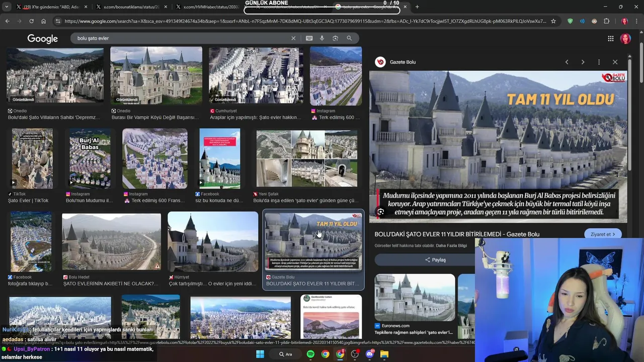Show next image in the preview panel
Viewport: 644px width, 362px height.
(583, 62)
